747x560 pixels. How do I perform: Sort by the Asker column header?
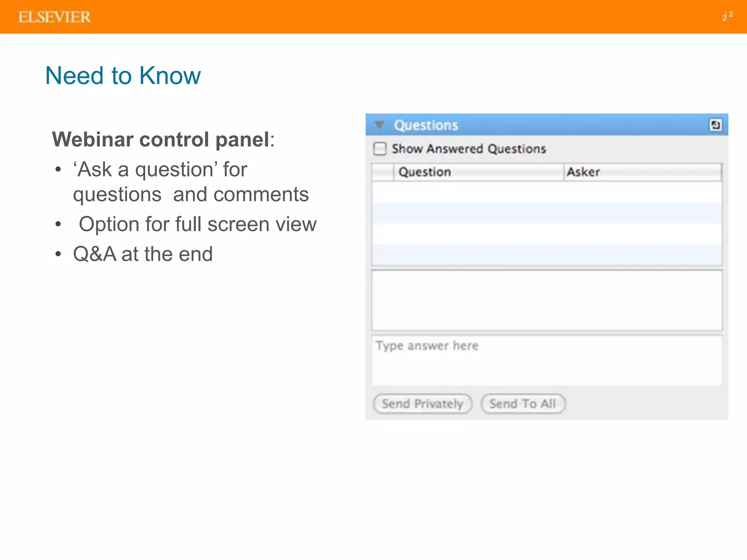click(642, 172)
